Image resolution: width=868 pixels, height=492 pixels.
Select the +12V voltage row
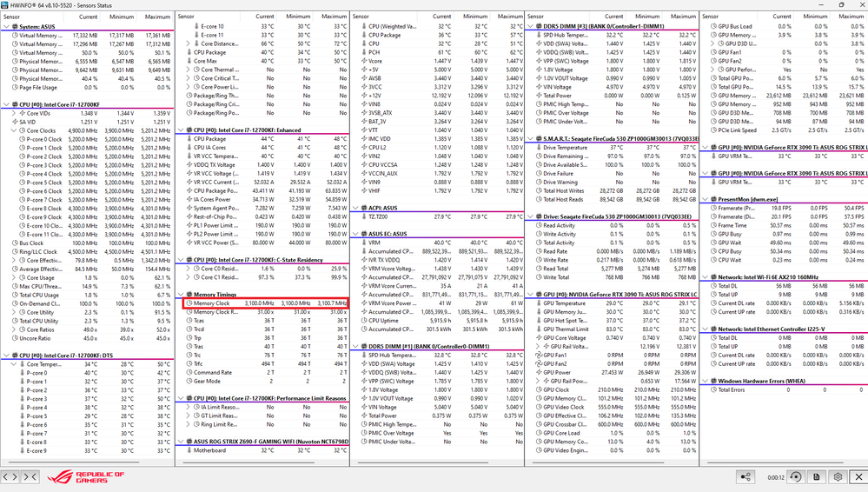pos(437,96)
